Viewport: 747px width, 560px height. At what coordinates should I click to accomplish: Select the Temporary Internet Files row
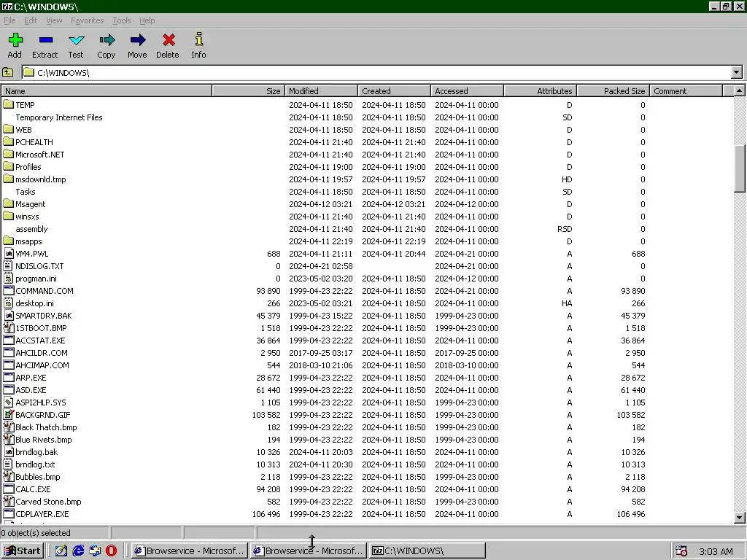367,117
